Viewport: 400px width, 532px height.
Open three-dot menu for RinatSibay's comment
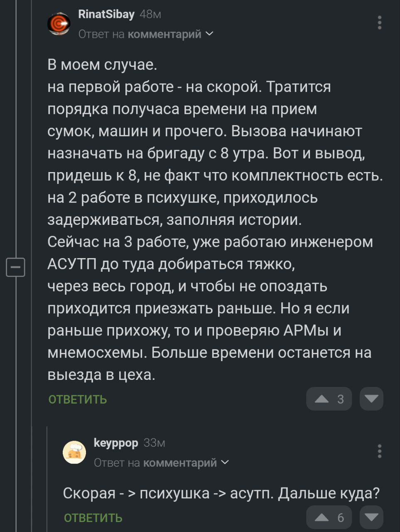click(379, 22)
